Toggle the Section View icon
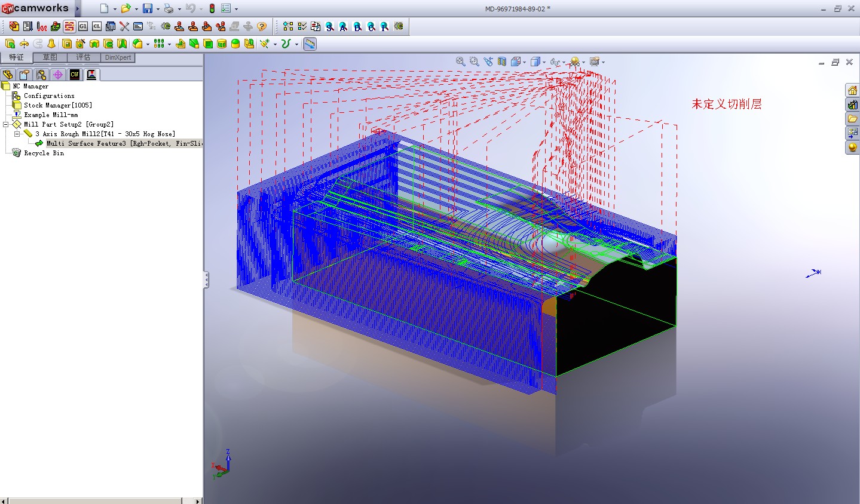Image resolution: width=860 pixels, height=504 pixels. (502, 62)
